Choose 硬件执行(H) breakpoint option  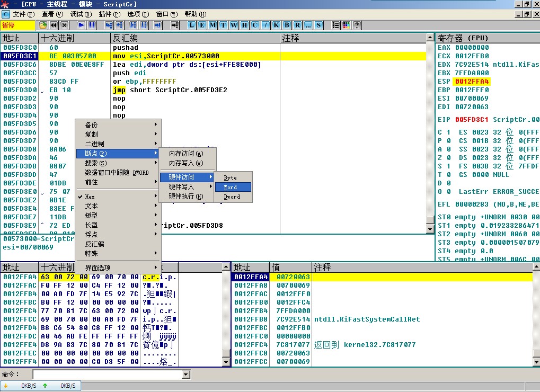click(x=188, y=196)
